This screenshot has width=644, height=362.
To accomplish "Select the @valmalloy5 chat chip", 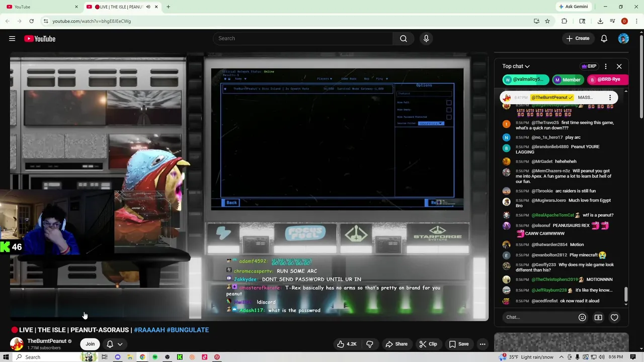I will point(526,79).
